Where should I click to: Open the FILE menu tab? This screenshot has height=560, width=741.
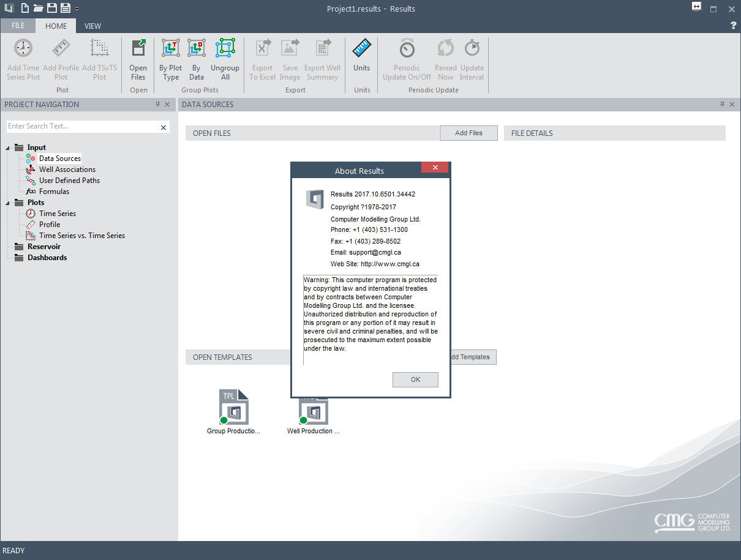(18, 26)
